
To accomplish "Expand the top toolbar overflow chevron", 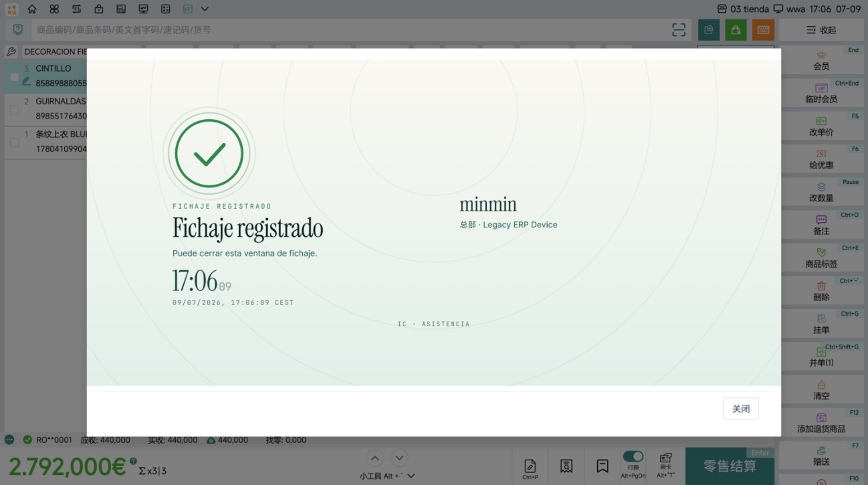I will tap(205, 9).
